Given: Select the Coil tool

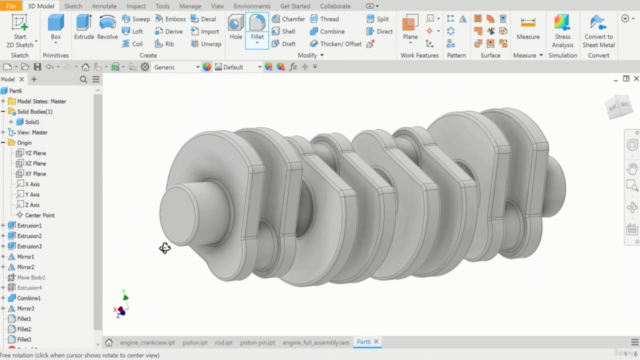Looking at the screenshot, I should [x=133, y=44].
